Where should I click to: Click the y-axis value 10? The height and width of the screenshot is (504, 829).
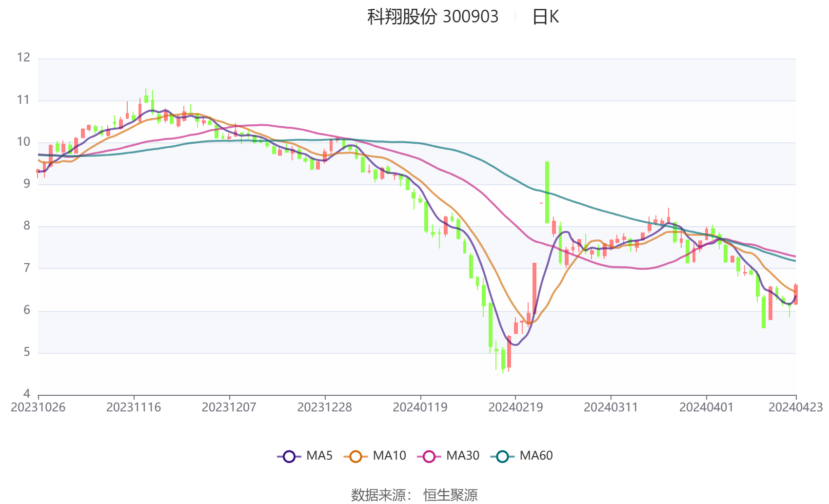pos(23,142)
